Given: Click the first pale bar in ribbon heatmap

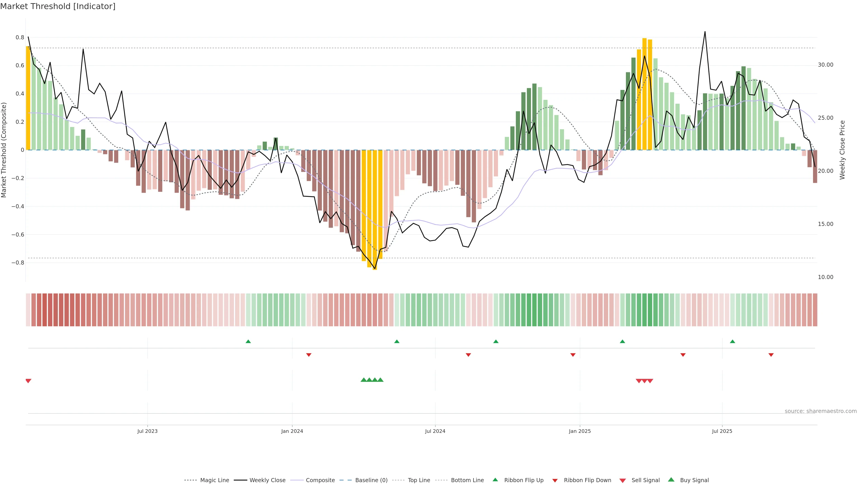Looking at the screenshot, I should [28, 310].
